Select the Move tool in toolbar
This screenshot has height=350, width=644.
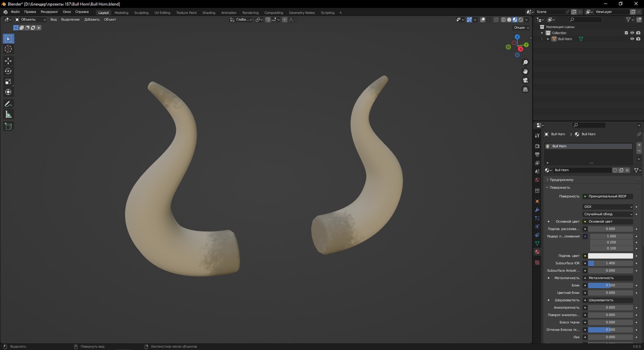click(x=8, y=61)
